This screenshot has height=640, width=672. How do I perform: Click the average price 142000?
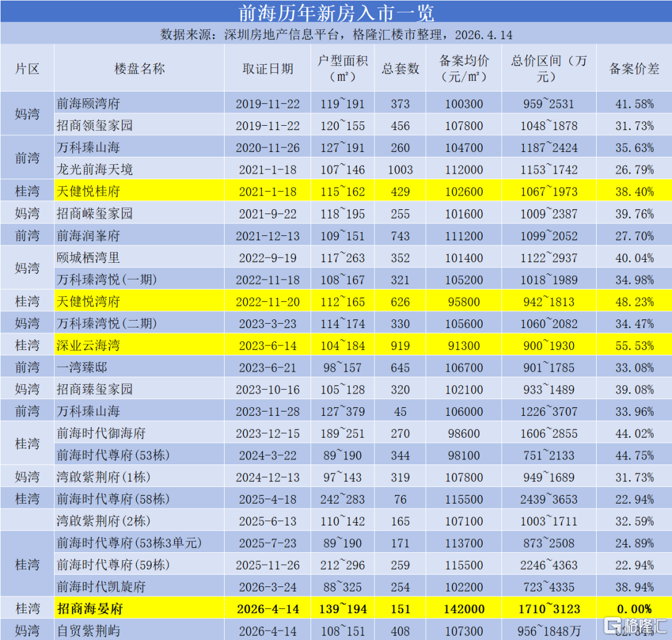(x=464, y=609)
